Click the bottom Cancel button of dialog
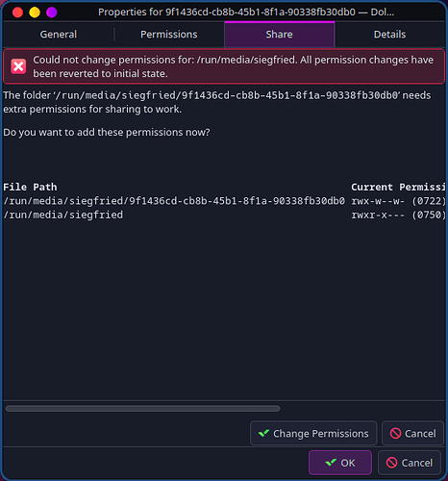Image resolution: width=448 pixels, height=481 pixels. click(x=410, y=463)
